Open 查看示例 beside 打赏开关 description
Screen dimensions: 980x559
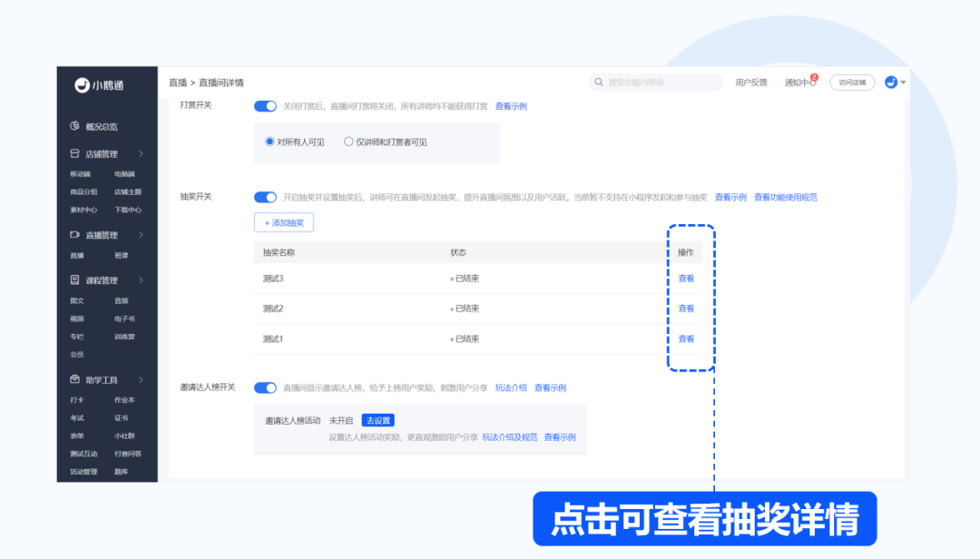(511, 106)
